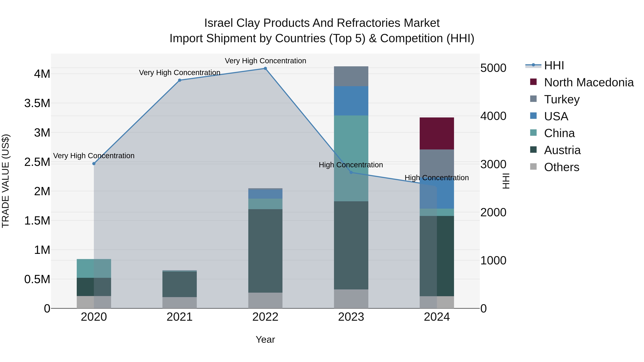
Task: Click the Austria segment in 2021 bar
Action: click(179, 284)
